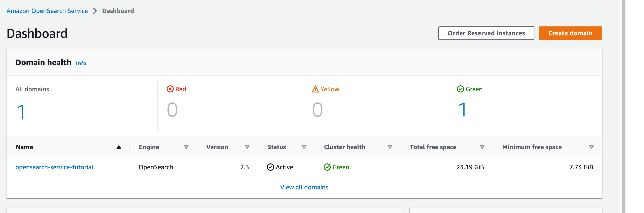Click the Status column header label
Image resolution: width=644 pixels, height=213 pixels.
click(x=276, y=147)
